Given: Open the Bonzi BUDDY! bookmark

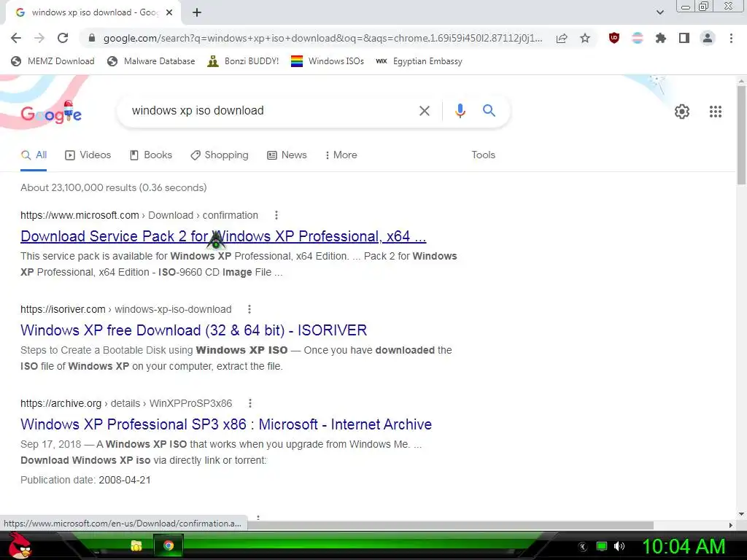Looking at the screenshot, I should click(244, 61).
